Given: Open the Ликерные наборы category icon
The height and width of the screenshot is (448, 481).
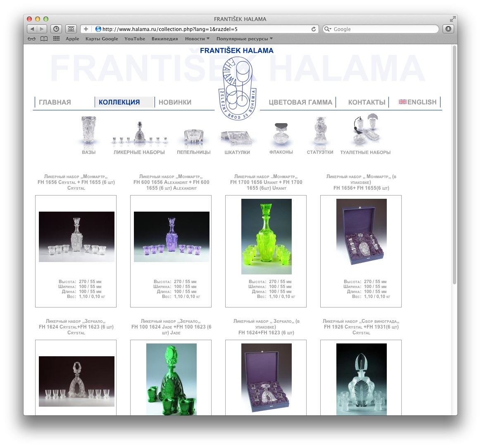Looking at the screenshot, I should pyautogui.click(x=140, y=133).
